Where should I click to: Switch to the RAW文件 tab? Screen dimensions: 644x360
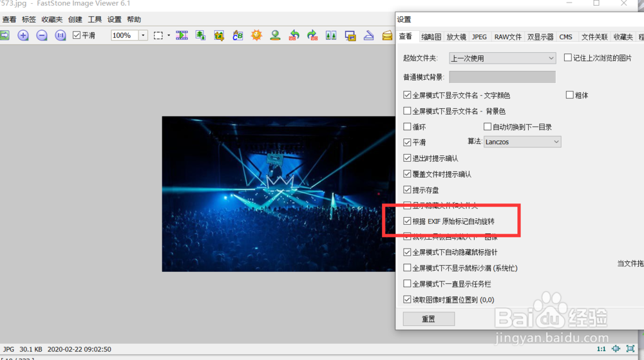(507, 37)
